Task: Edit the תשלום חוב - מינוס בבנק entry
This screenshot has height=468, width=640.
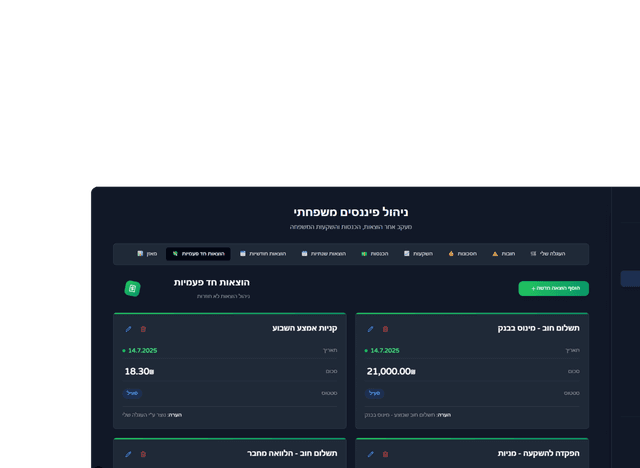Action: [x=370, y=328]
